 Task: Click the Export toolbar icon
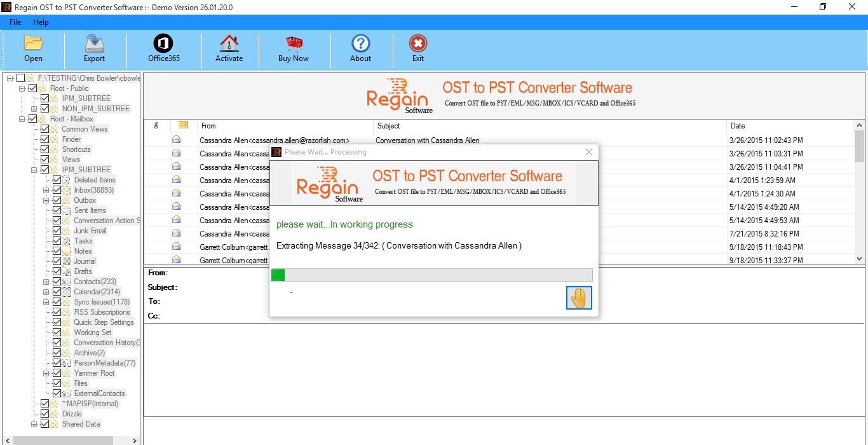pyautogui.click(x=94, y=43)
